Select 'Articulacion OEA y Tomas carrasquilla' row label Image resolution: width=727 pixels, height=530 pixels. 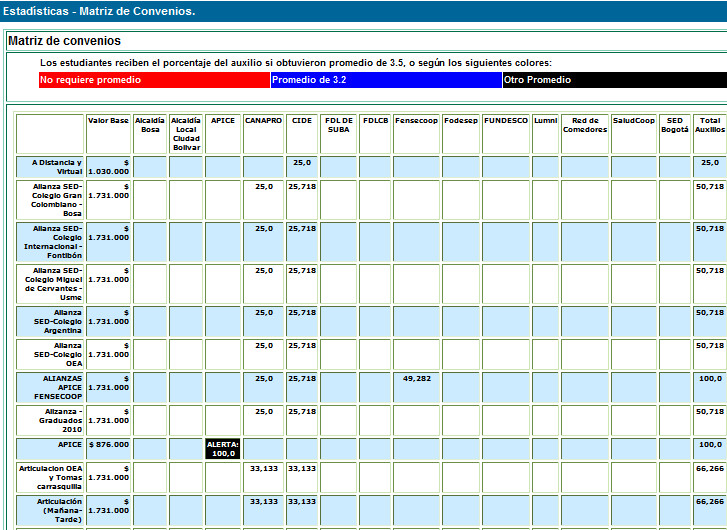click(x=50, y=477)
